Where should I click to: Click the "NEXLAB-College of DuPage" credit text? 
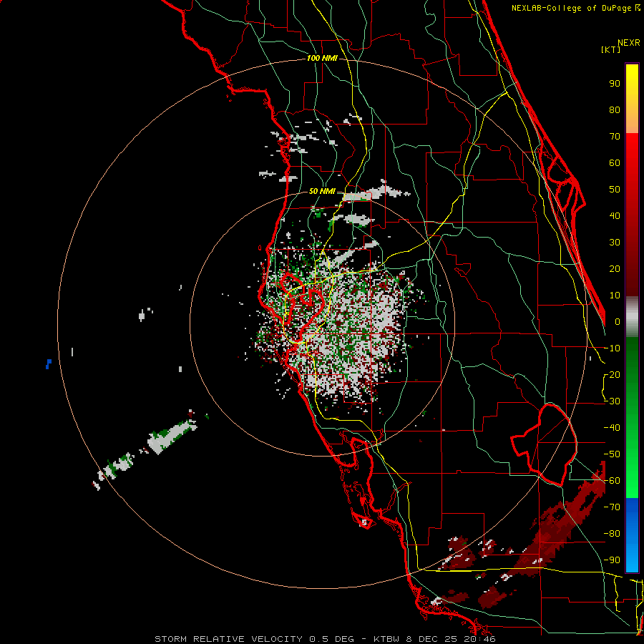[x=571, y=8]
